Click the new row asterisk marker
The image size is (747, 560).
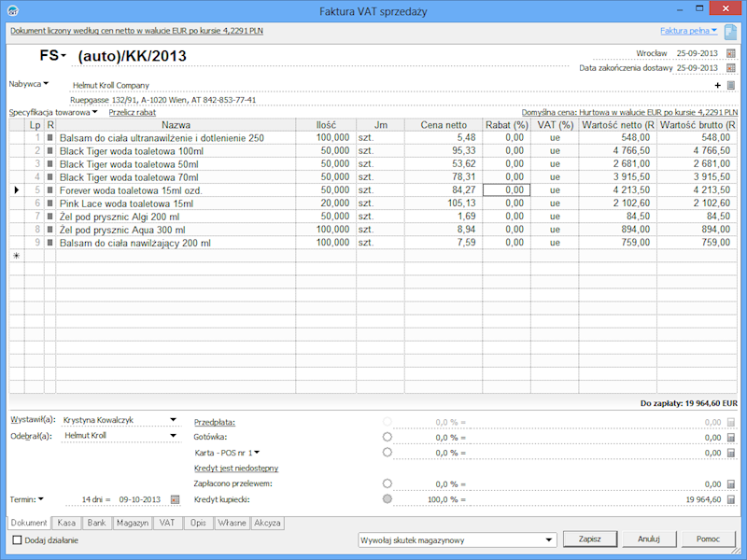tap(17, 256)
